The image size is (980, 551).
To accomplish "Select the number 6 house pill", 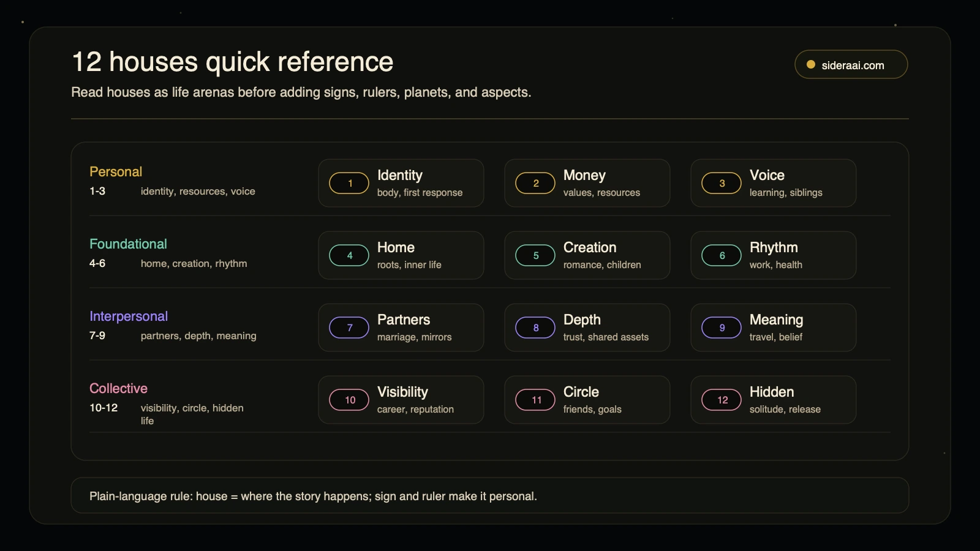I will pos(722,255).
